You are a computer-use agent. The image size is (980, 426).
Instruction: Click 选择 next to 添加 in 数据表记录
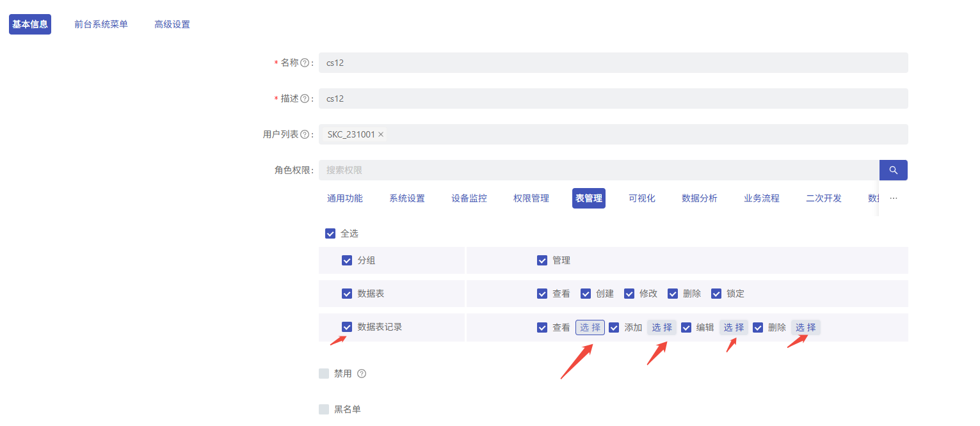pyautogui.click(x=661, y=327)
